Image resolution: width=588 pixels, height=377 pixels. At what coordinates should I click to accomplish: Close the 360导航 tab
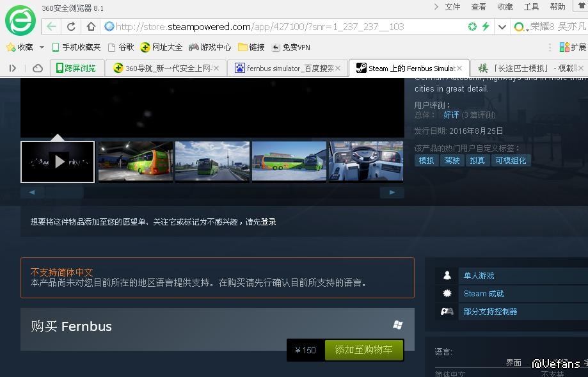pyautogui.click(x=216, y=68)
